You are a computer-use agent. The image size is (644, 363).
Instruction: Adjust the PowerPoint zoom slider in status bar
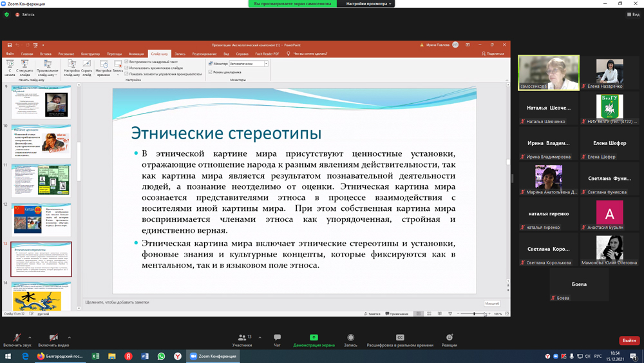pos(475,314)
